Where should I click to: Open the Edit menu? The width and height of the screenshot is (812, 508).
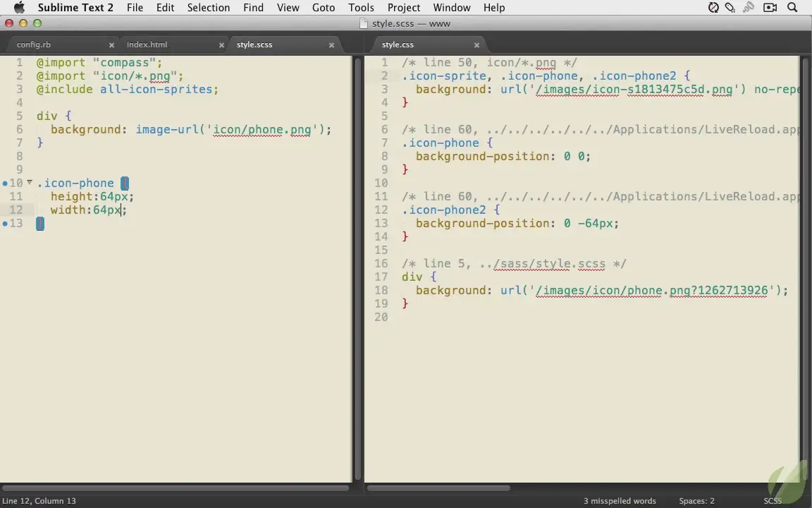click(x=165, y=7)
